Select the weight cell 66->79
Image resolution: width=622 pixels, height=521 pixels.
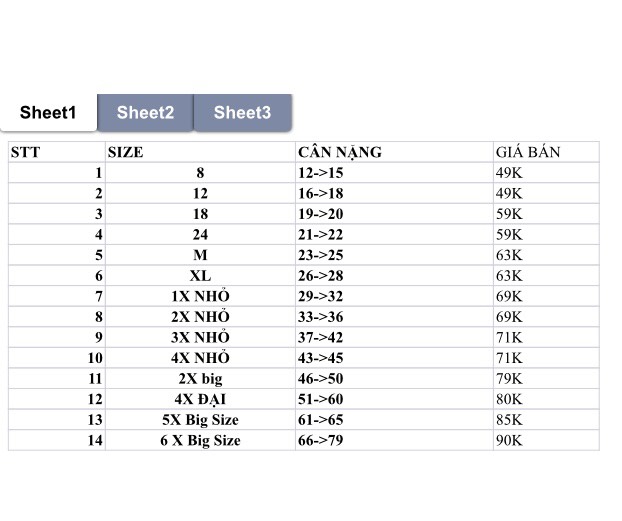pos(394,440)
